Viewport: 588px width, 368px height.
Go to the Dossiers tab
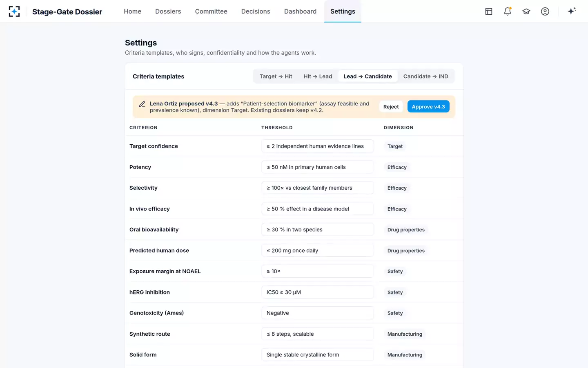(168, 11)
